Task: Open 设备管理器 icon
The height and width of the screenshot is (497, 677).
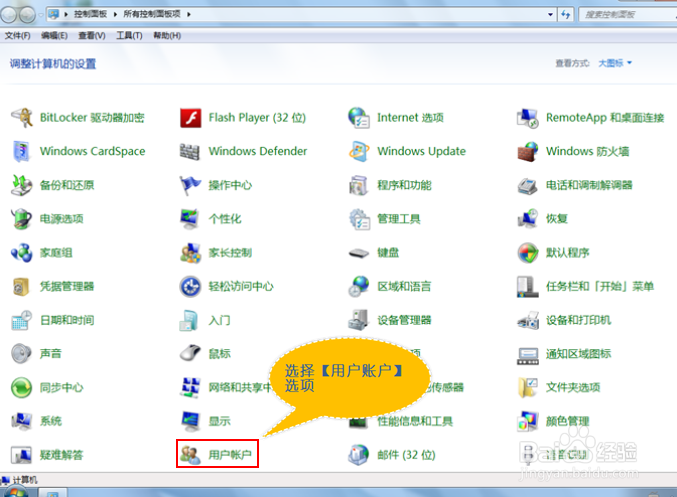Action: click(x=358, y=320)
